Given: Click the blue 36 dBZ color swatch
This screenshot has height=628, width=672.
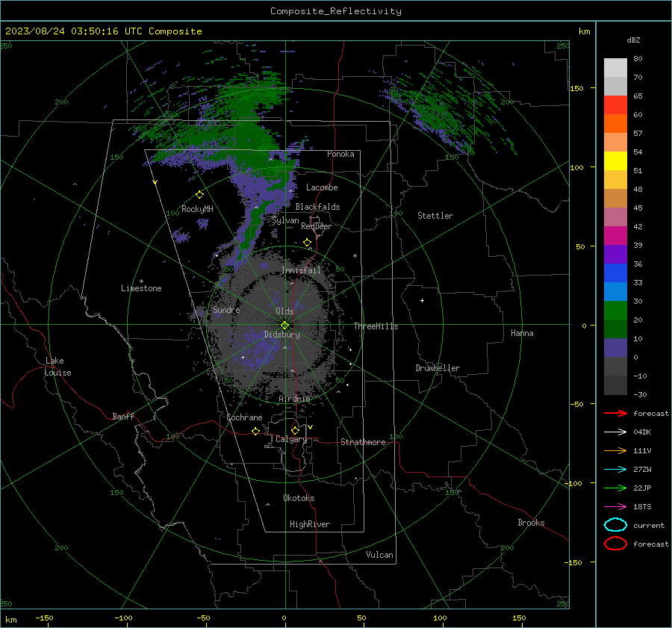Looking at the screenshot, I should 615,273.
